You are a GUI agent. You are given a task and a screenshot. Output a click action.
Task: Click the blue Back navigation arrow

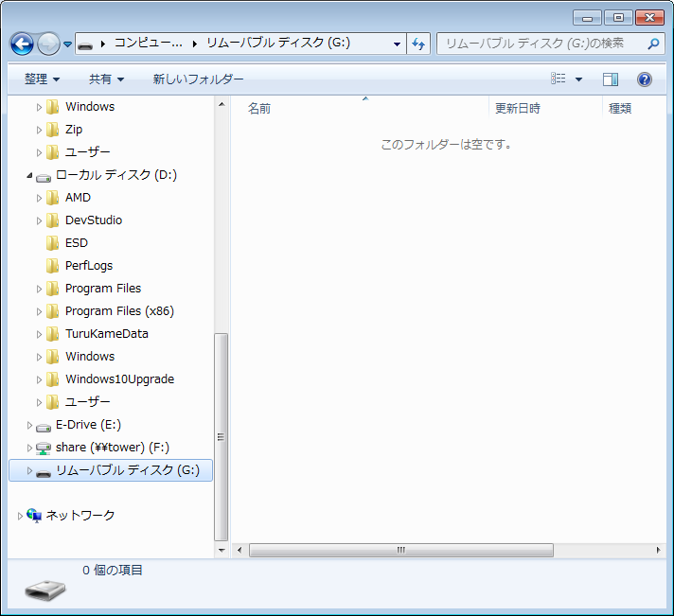coord(22,44)
